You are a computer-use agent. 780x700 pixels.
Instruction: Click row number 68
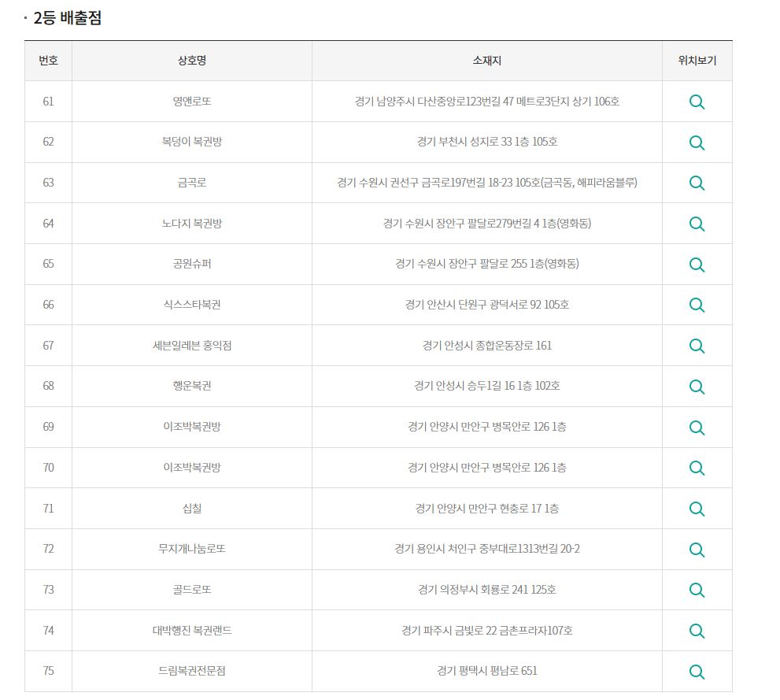[48, 386]
